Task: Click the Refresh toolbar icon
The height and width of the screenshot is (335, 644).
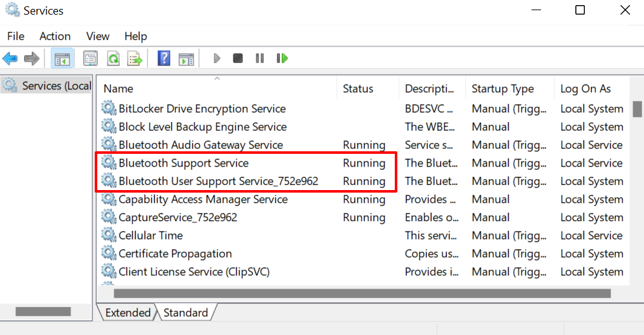Action: click(113, 58)
